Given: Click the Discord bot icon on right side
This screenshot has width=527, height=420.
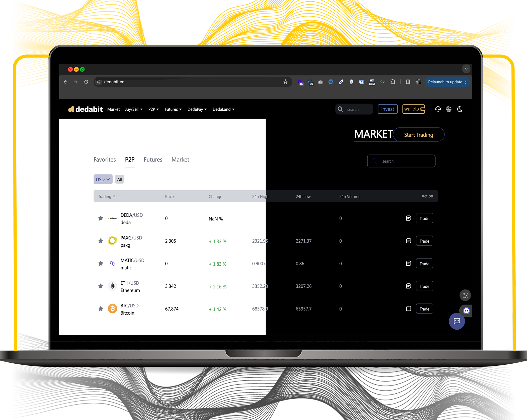Looking at the screenshot, I should click(465, 310).
